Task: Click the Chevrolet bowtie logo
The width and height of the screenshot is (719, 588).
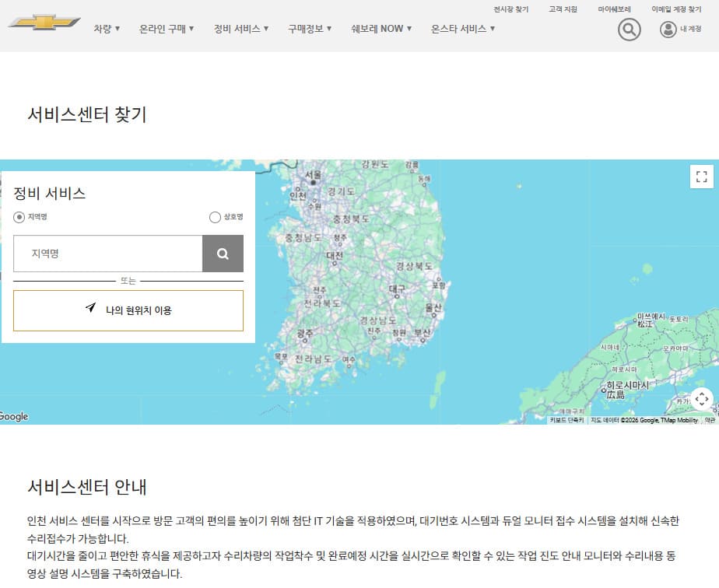Action: 44,22
